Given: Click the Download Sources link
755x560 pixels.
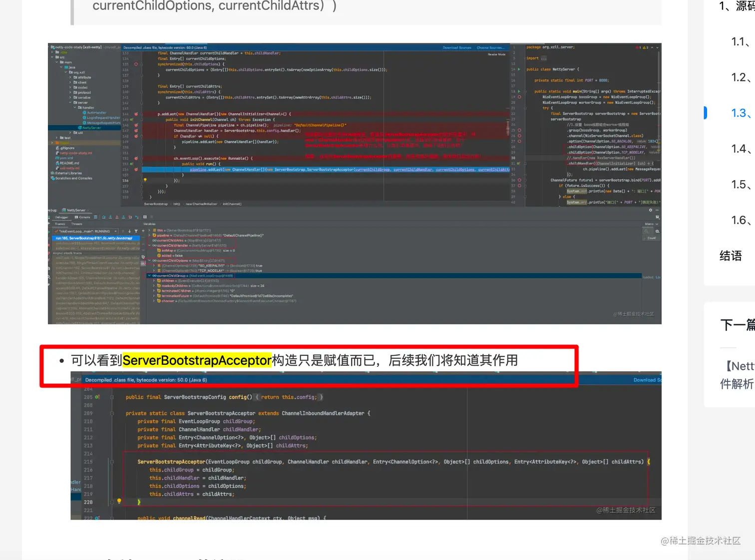Looking at the screenshot, I should tap(457, 48).
